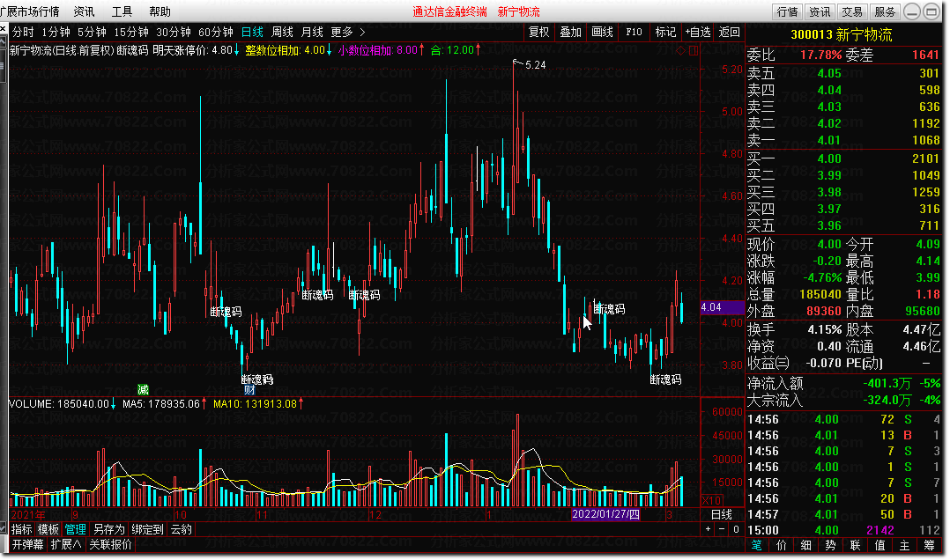This screenshot has height=560, width=950.
Task: Click the 净流入额 value -401.3万
Action: pos(887,383)
